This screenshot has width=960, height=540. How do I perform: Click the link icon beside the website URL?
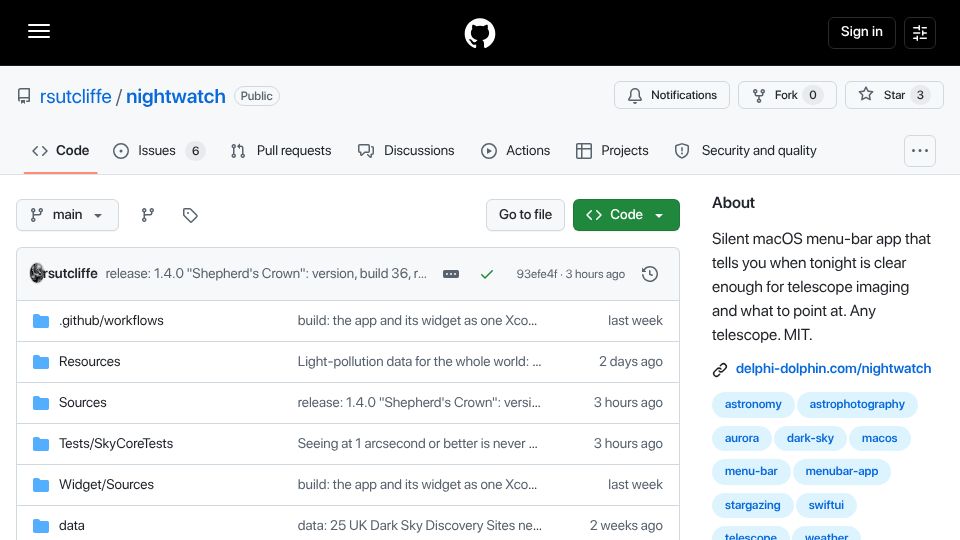(720, 369)
